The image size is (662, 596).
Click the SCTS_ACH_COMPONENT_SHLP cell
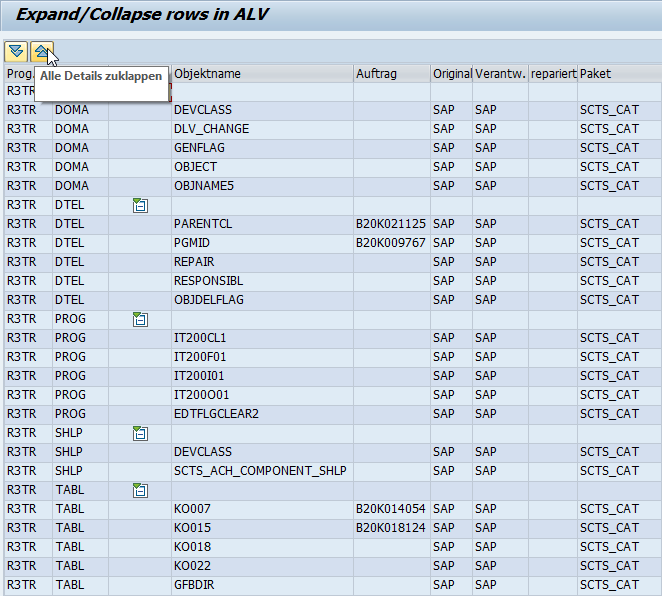tap(262, 471)
